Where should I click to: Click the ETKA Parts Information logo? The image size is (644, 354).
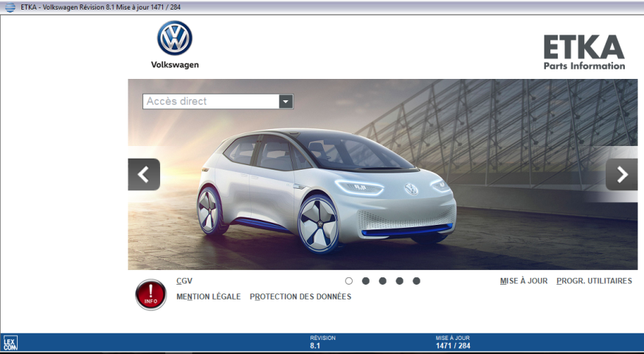click(584, 52)
